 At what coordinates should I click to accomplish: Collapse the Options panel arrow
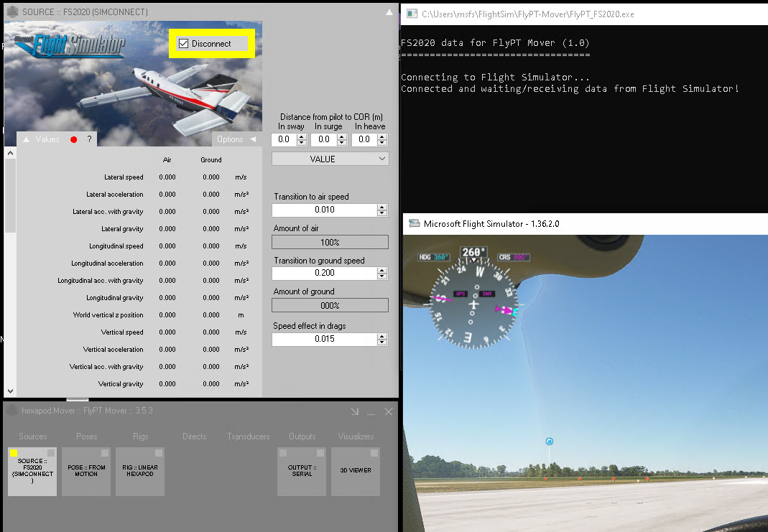[x=252, y=139]
